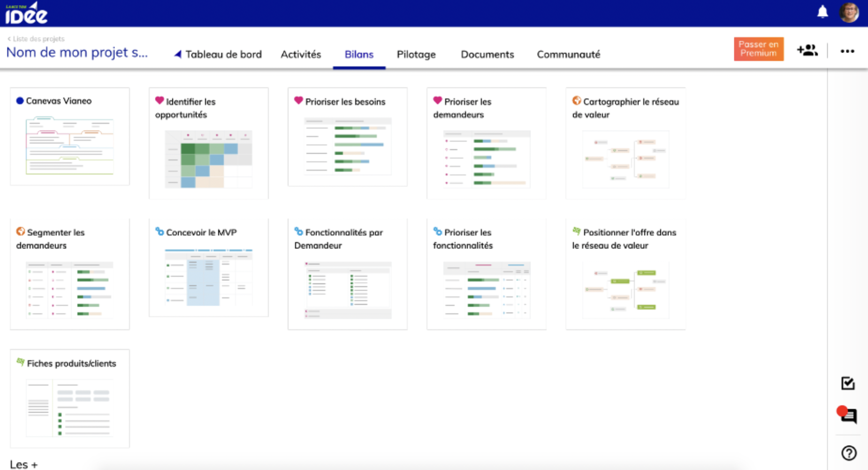Open the chat messages icon
The height and width of the screenshot is (470, 868).
tap(847, 415)
